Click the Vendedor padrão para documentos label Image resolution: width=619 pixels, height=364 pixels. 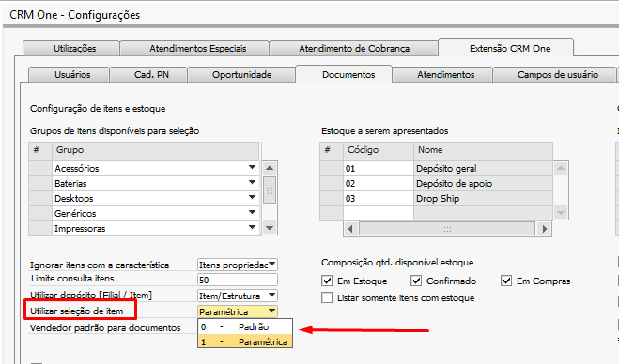click(105, 327)
